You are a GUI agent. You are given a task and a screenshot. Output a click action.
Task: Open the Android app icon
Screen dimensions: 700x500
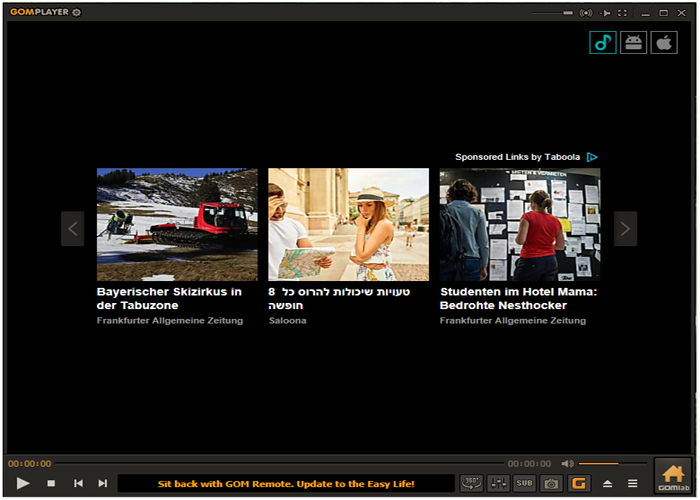click(x=633, y=42)
